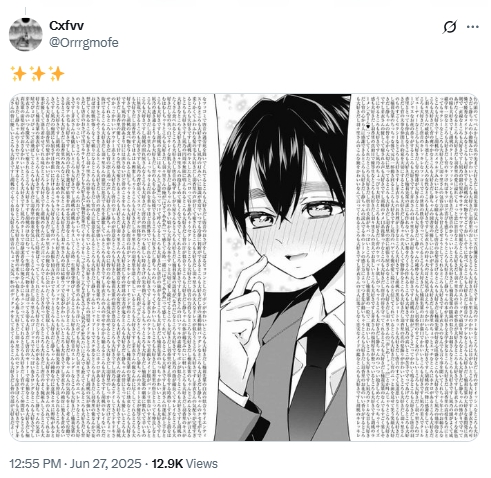Click the word Views beside the count
Screen dimensions: 491x478
tap(202, 464)
